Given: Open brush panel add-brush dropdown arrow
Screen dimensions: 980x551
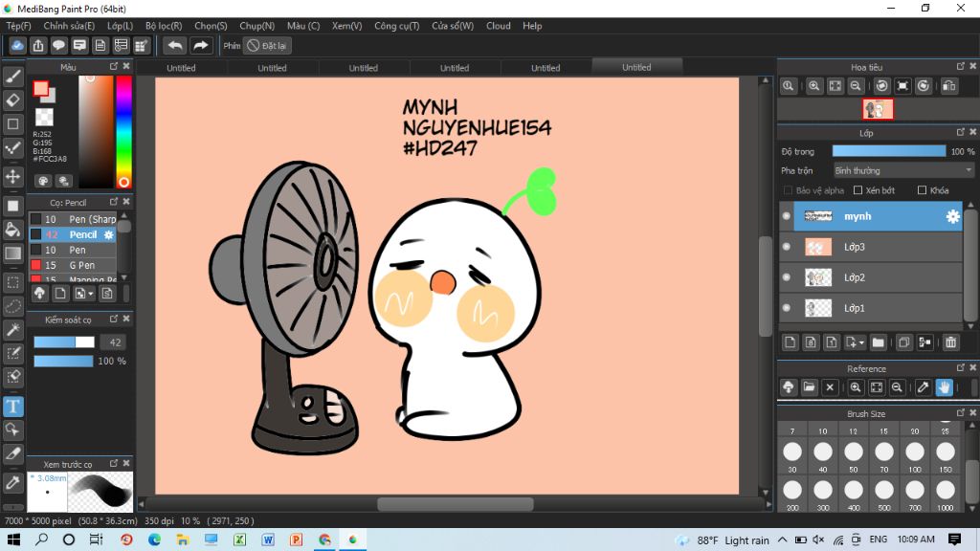Looking at the screenshot, I should 91,294.
